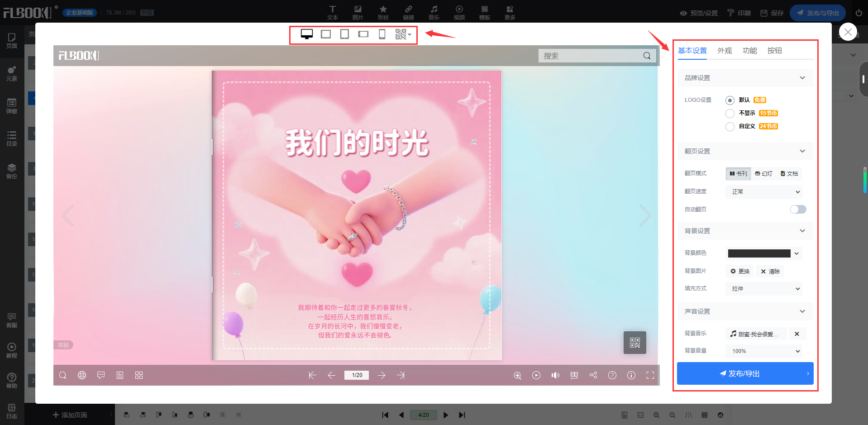Image resolution: width=868 pixels, height=425 pixels.
Task: Open the QR code preview dropdown
Action: 403,34
